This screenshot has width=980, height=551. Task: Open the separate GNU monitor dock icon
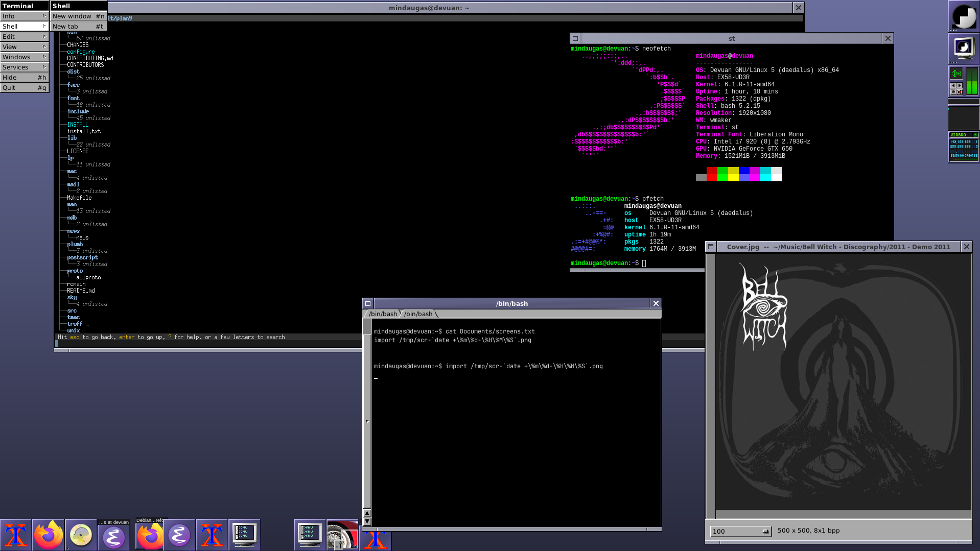click(x=310, y=535)
